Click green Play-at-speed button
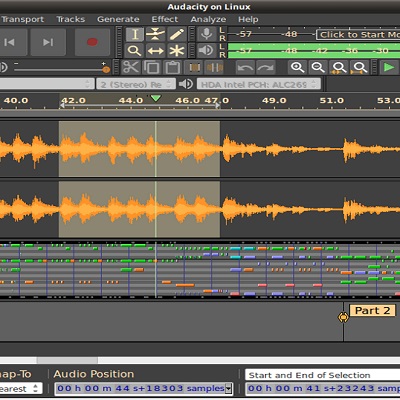 coord(389,68)
